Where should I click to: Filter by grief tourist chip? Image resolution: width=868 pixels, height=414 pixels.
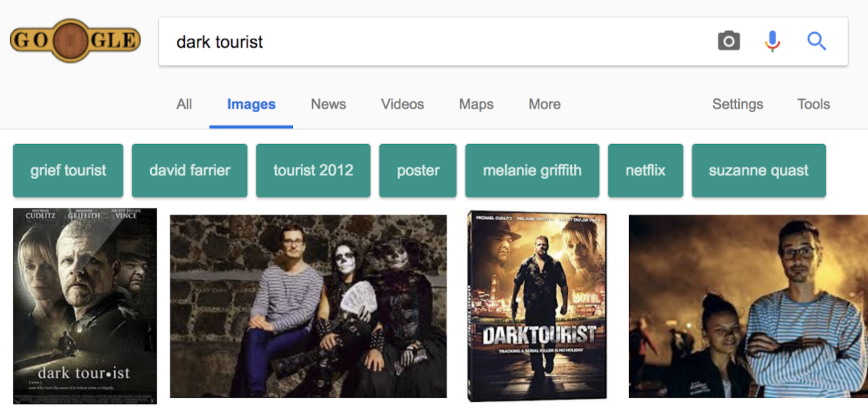pyautogui.click(x=68, y=171)
